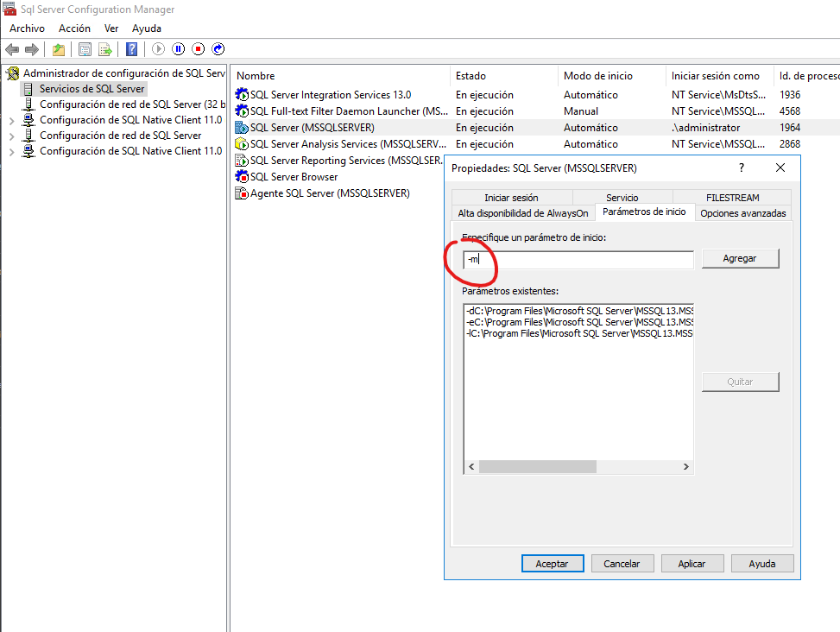Click the startup parameter input field
Image resolution: width=840 pixels, height=632 pixels.
tap(578, 260)
